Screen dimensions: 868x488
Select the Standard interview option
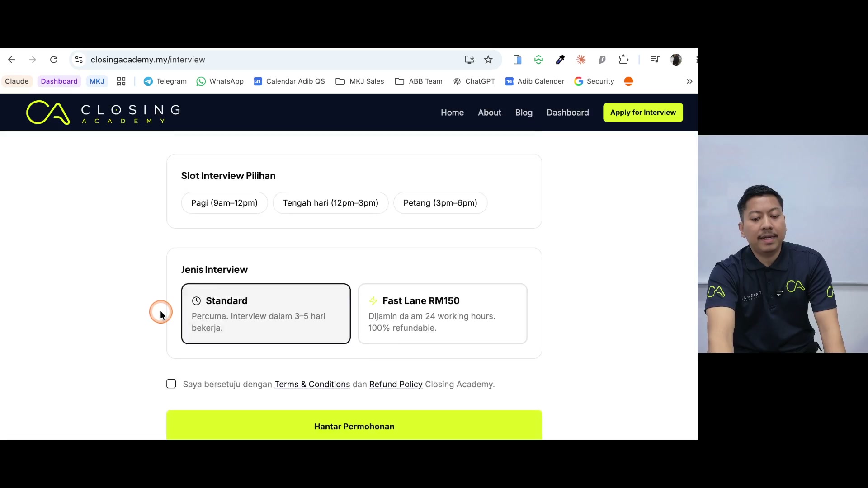266,314
